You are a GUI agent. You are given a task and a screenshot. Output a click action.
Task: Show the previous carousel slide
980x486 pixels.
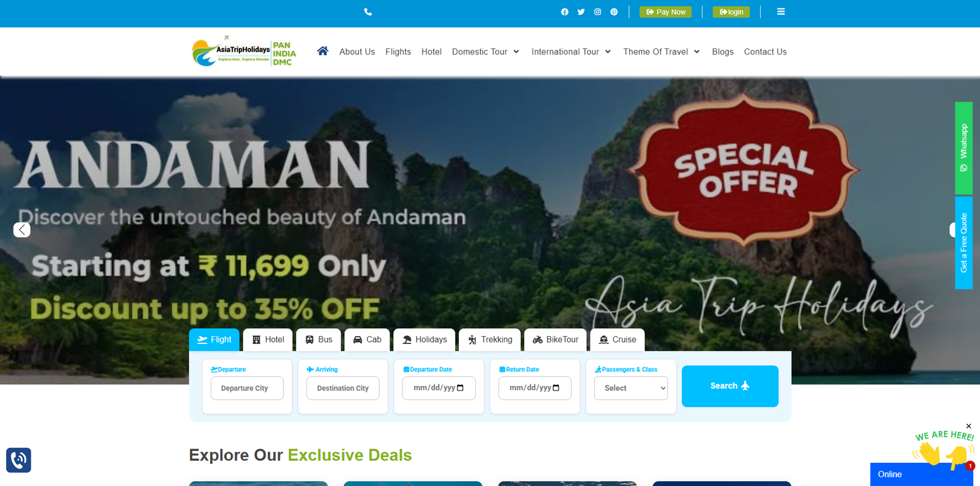tap(22, 230)
